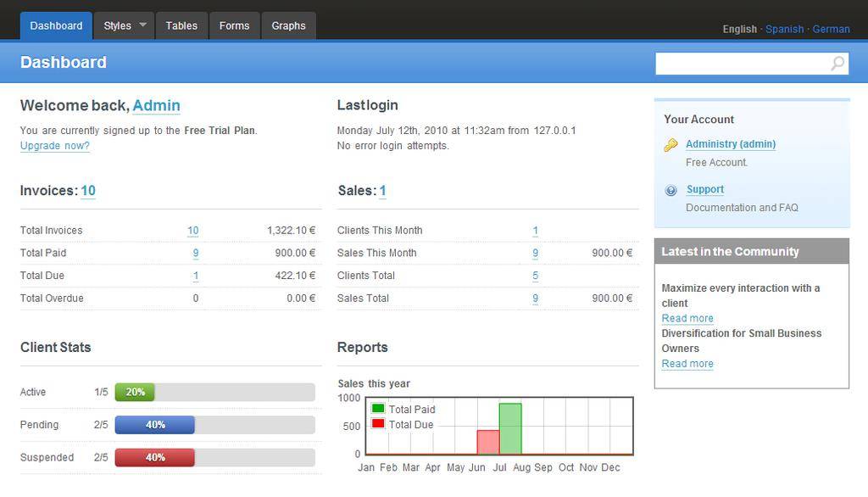
Task: Click the search magnifier icon
Action: tap(837, 63)
